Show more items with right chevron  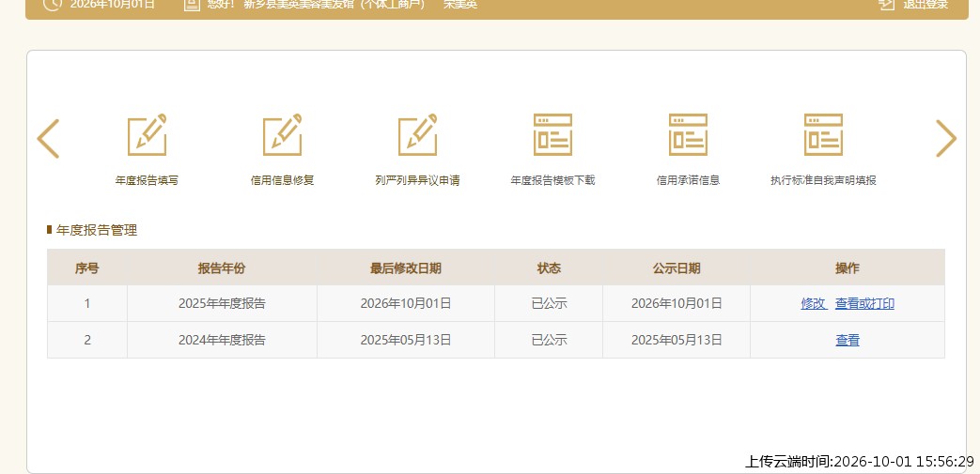click(946, 139)
